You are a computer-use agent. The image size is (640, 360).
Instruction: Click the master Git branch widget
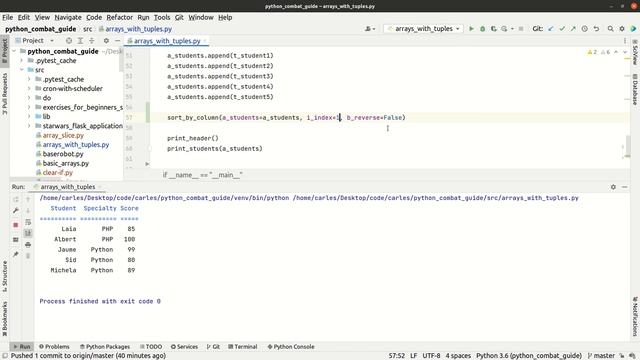pyautogui.click(x=601, y=356)
